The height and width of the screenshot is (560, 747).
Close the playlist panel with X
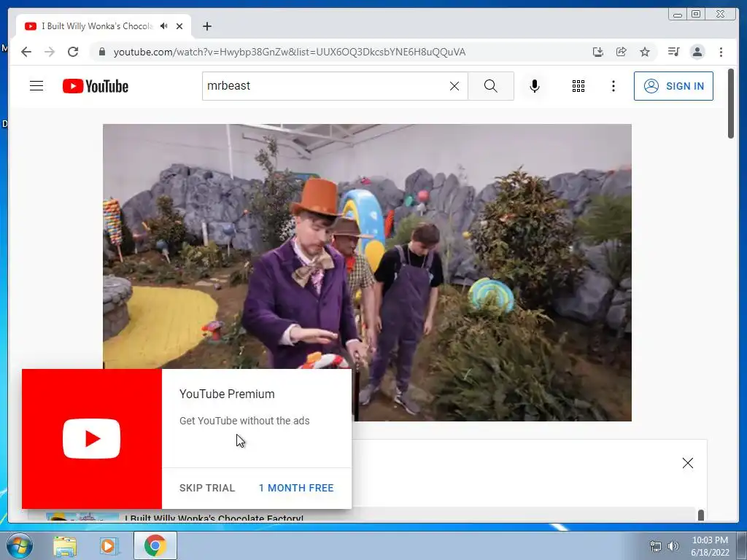point(687,463)
